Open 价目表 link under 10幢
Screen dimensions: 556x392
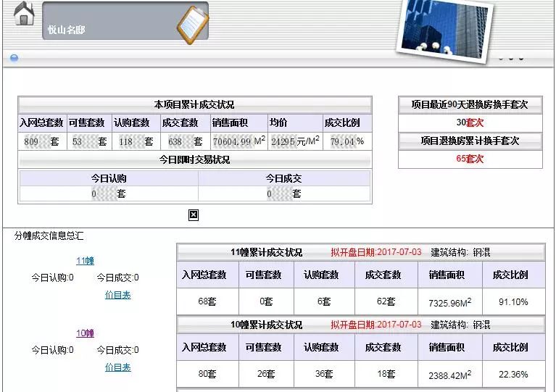pos(117,367)
